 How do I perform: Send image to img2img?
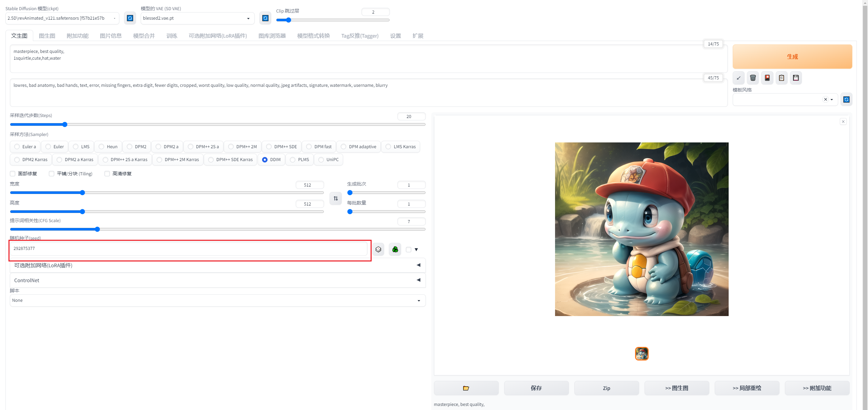click(x=677, y=388)
